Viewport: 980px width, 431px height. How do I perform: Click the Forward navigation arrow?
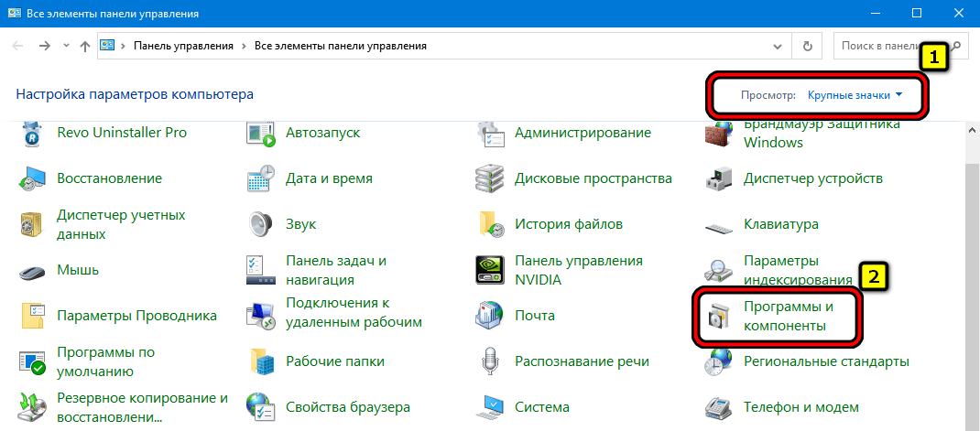click(x=44, y=47)
